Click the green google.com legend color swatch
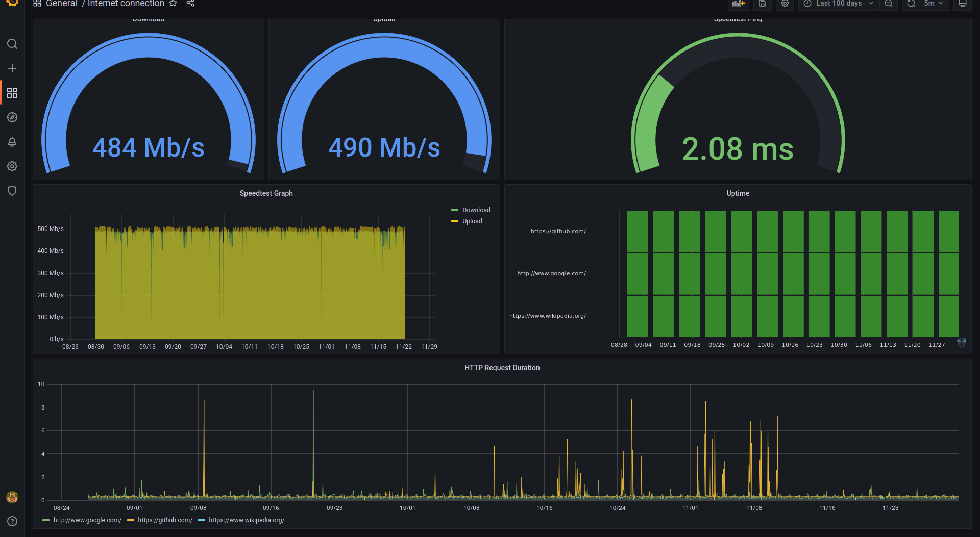Viewport: 980px width, 537px height. 46,520
